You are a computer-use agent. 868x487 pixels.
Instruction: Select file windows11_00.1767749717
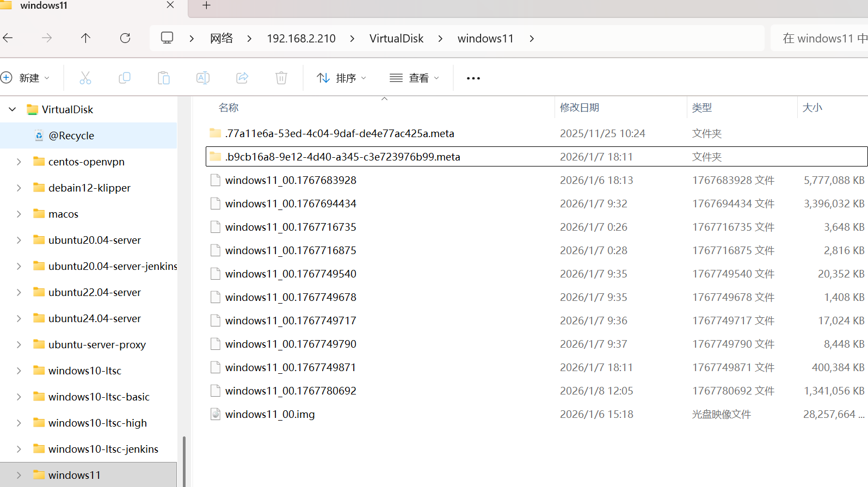tap(291, 320)
